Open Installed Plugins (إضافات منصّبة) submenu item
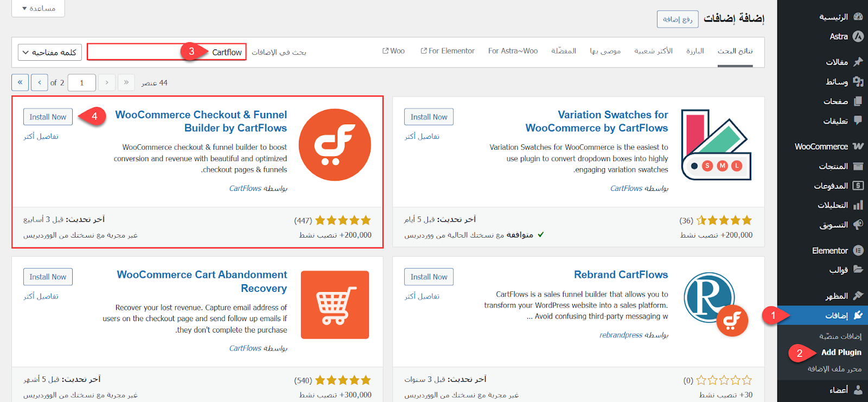868x402 pixels. tap(840, 336)
